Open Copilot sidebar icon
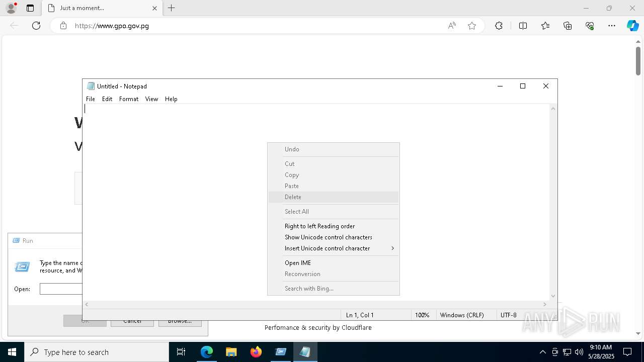 click(632, 26)
